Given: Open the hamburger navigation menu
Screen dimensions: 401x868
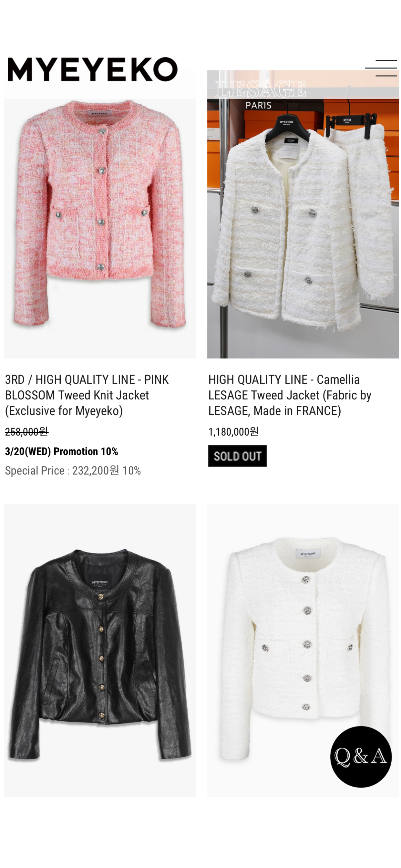Looking at the screenshot, I should pyautogui.click(x=381, y=68).
